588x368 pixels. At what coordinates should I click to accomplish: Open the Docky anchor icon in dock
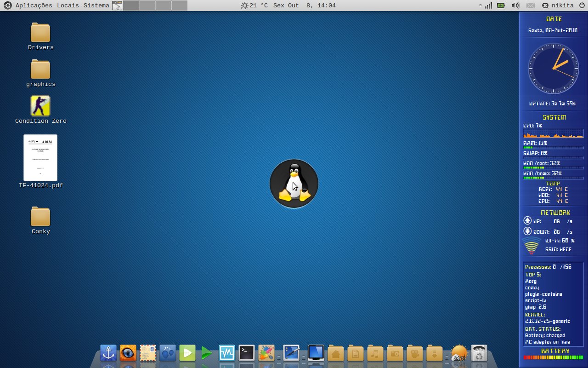pyautogui.click(x=108, y=353)
